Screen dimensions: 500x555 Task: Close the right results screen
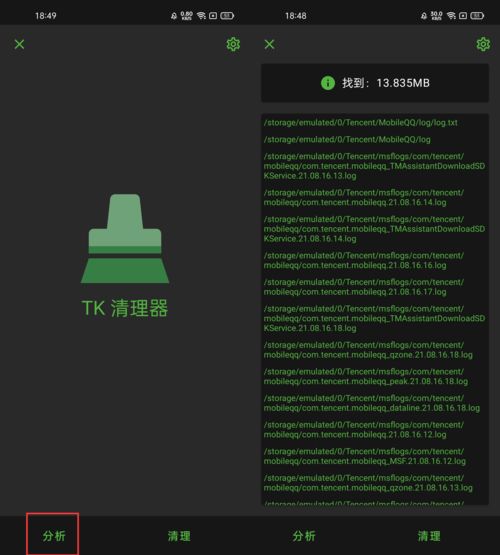[x=269, y=44]
